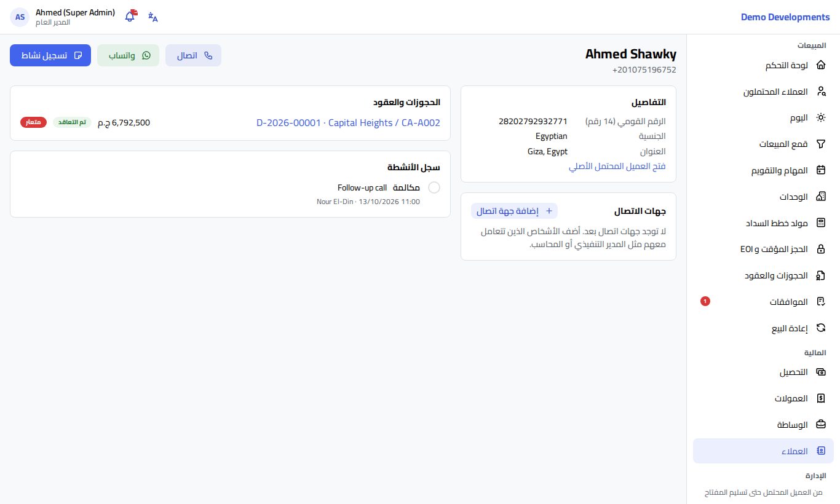Open the notifications bell icon
840x504 pixels.
[x=130, y=17]
